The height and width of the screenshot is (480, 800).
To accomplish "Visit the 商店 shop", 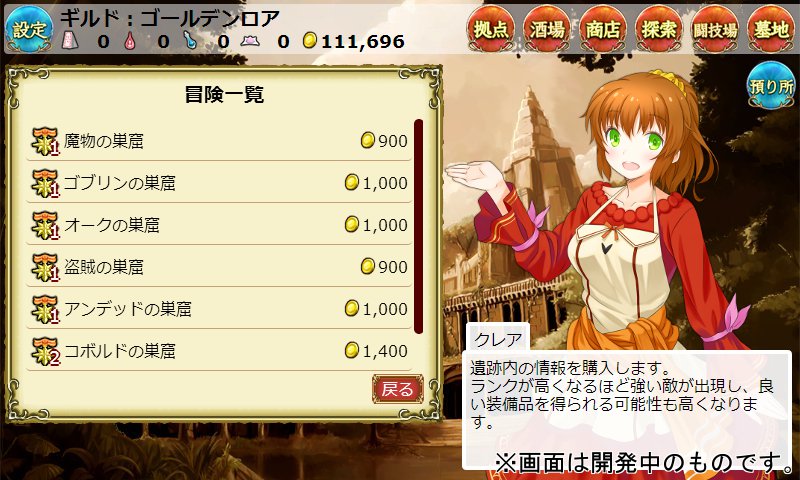I will coord(603,29).
